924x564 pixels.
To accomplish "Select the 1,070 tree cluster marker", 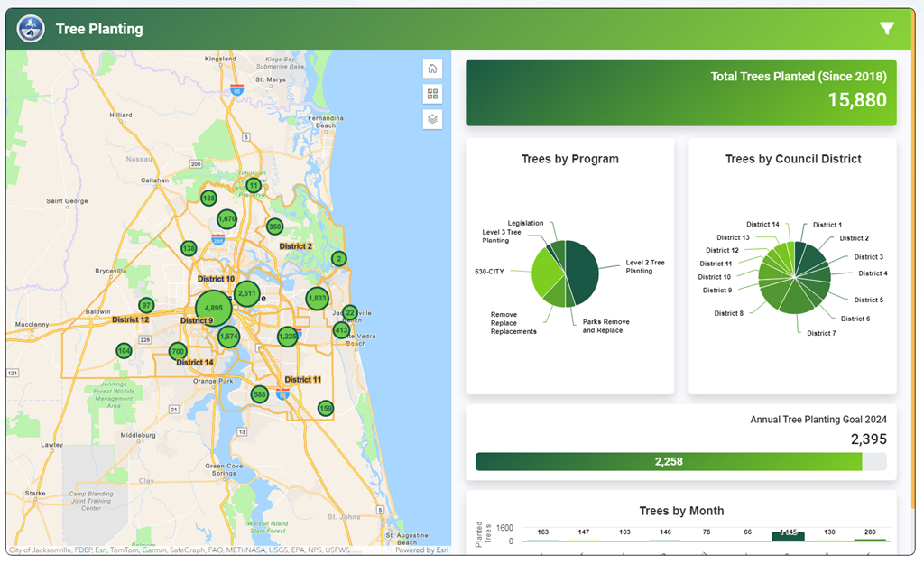I will pos(226,219).
